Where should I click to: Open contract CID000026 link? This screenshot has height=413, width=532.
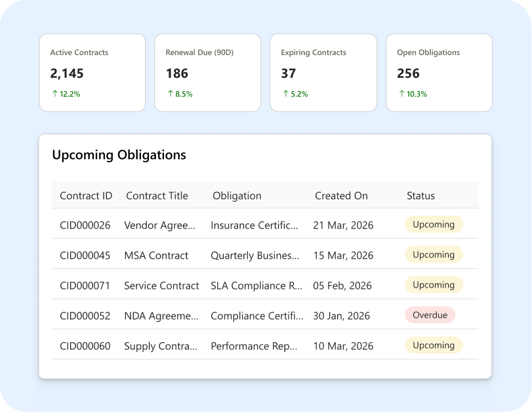[x=85, y=225]
